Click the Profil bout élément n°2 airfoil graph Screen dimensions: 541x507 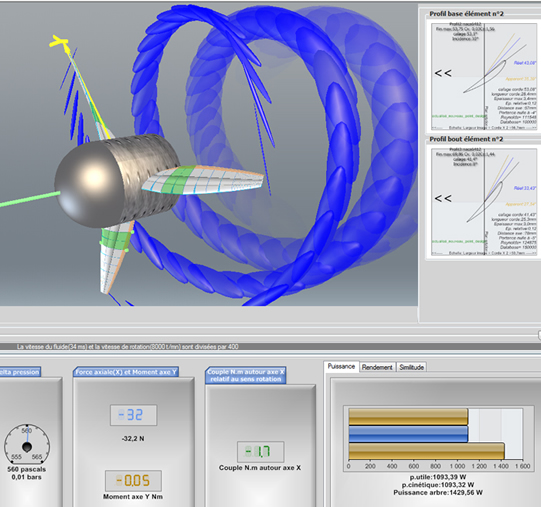pyautogui.click(x=484, y=202)
